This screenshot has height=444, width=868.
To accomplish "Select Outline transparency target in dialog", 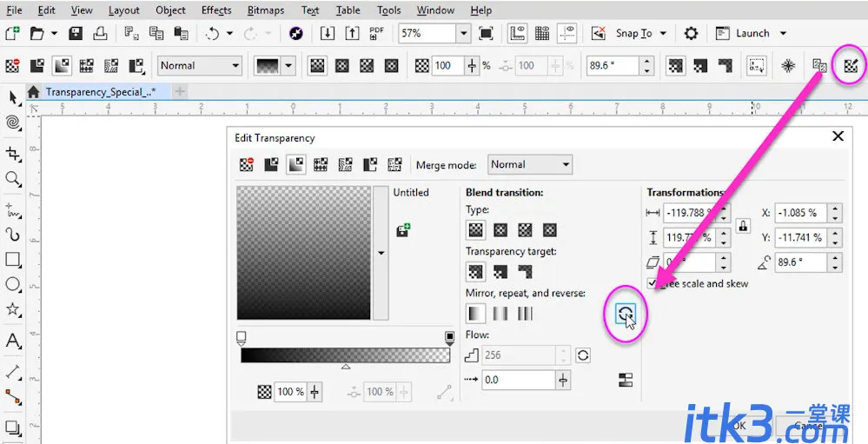I will [525, 271].
